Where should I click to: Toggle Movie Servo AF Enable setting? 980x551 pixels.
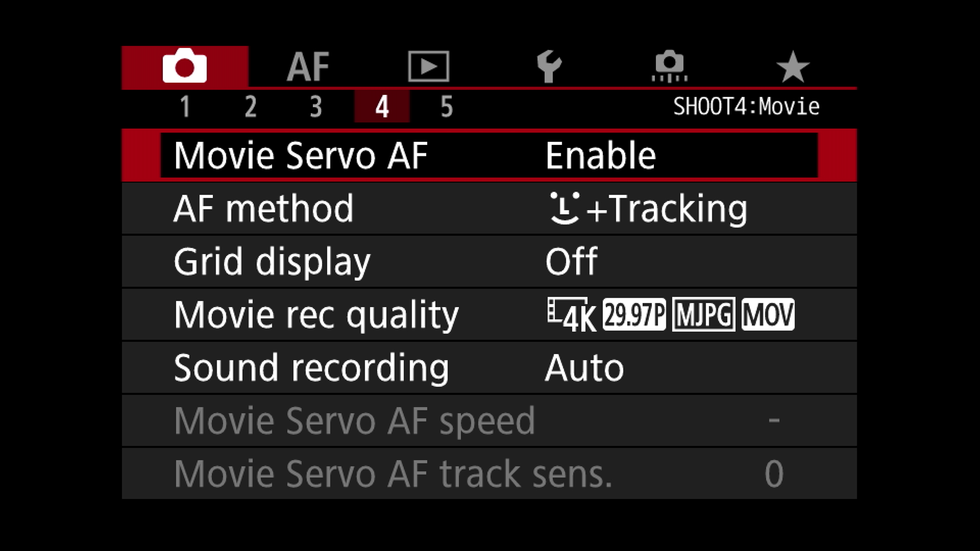pyautogui.click(x=600, y=156)
